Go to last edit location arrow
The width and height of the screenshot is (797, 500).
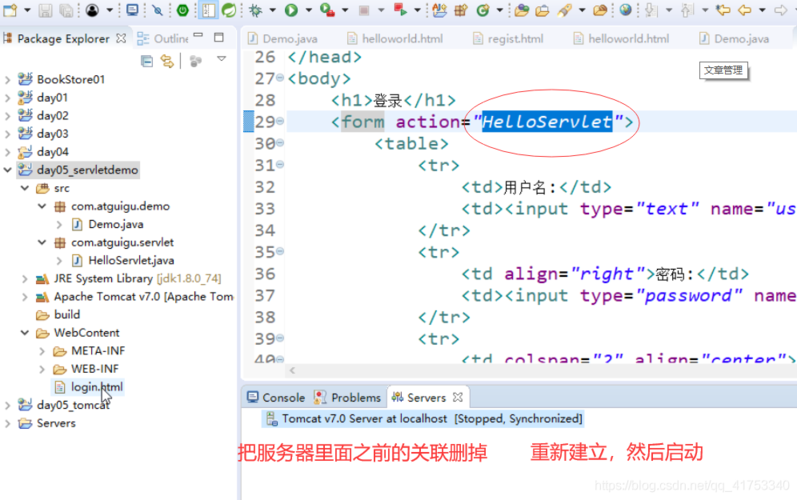723,10
